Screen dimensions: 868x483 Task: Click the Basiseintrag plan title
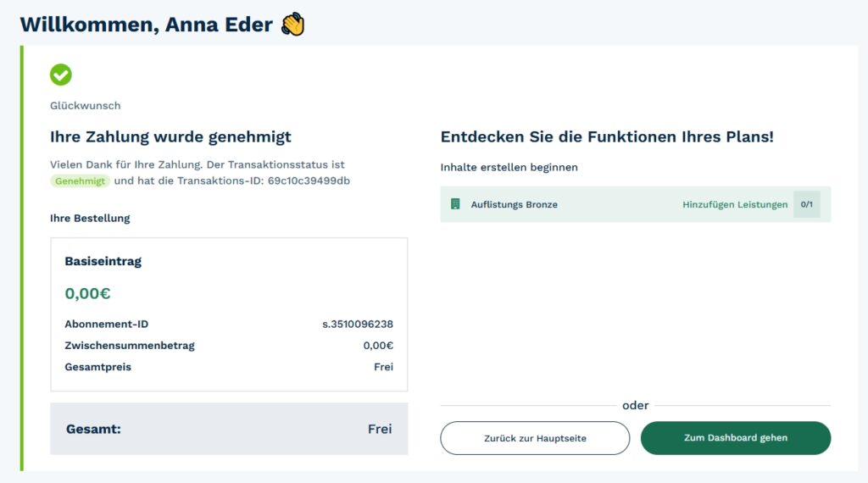click(x=103, y=261)
